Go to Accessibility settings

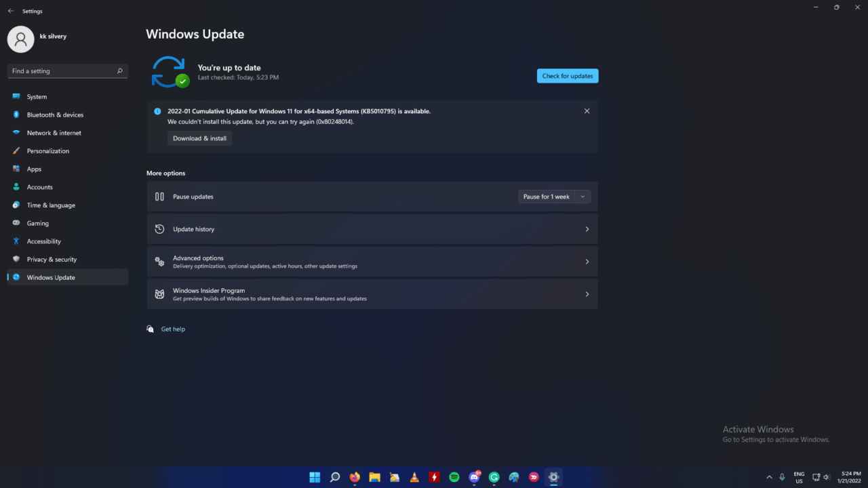click(68, 241)
